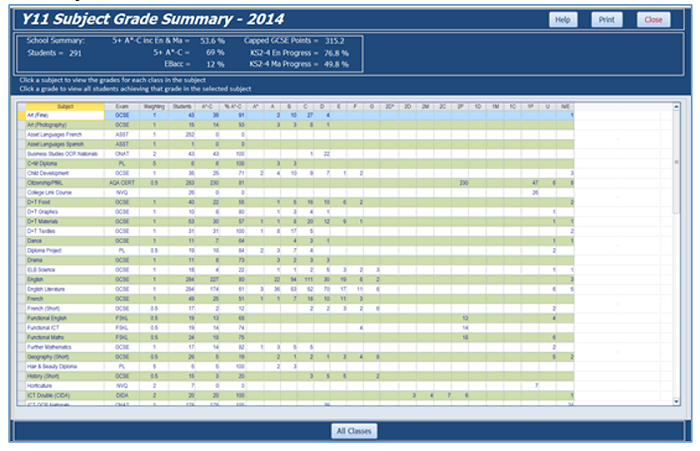
Task: Click the 1P count 26 in College Link row
Action: point(530,192)
